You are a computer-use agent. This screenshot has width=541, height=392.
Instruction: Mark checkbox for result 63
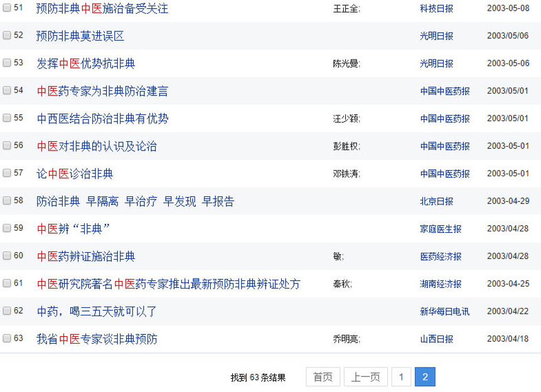pyautogui.click(x=7, y=339)
